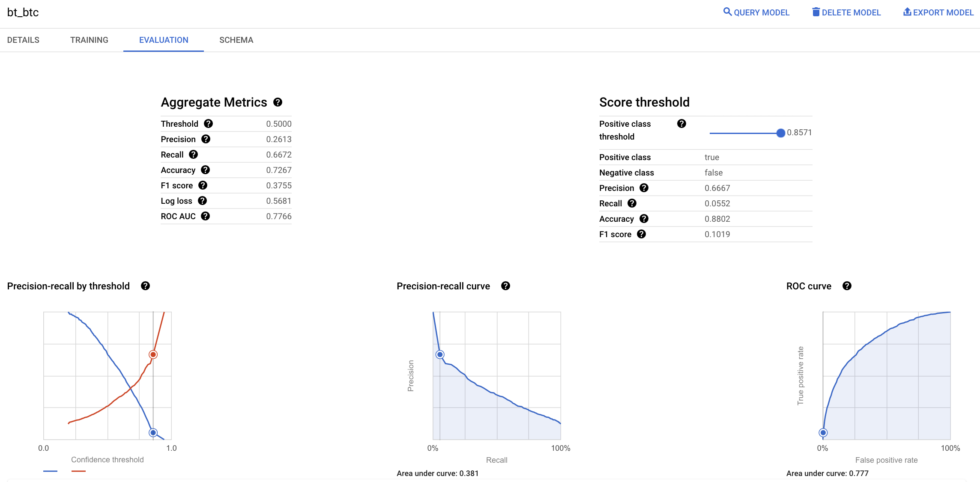Open the TRAINING tab
Image resolution: width=980 pixels, height=482 pixels.
click(89, 40)
